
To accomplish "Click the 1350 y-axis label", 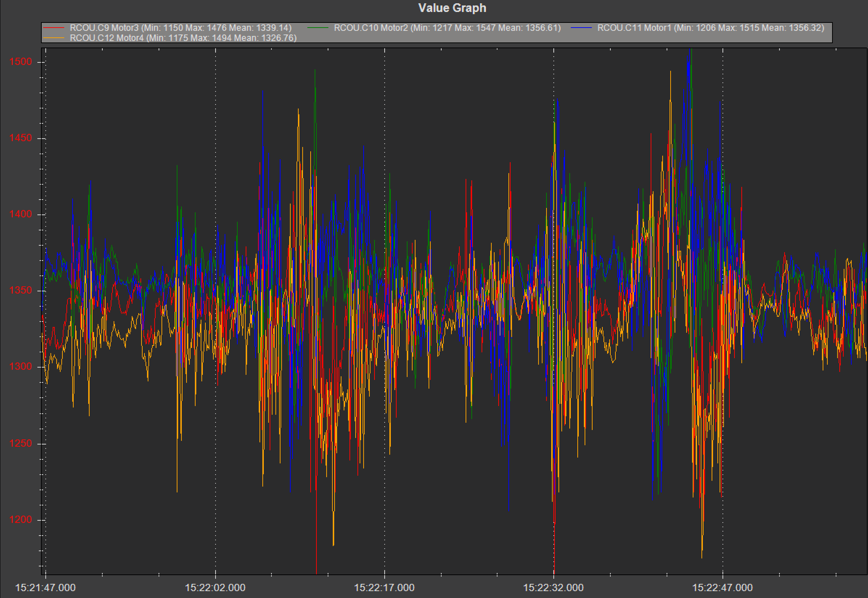I will pyautogui.click(x=21, y=290).
